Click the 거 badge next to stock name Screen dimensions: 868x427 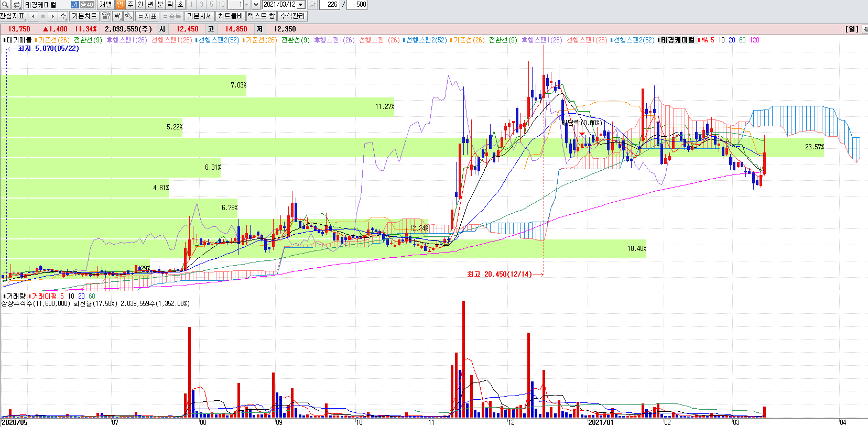[74, 4]
